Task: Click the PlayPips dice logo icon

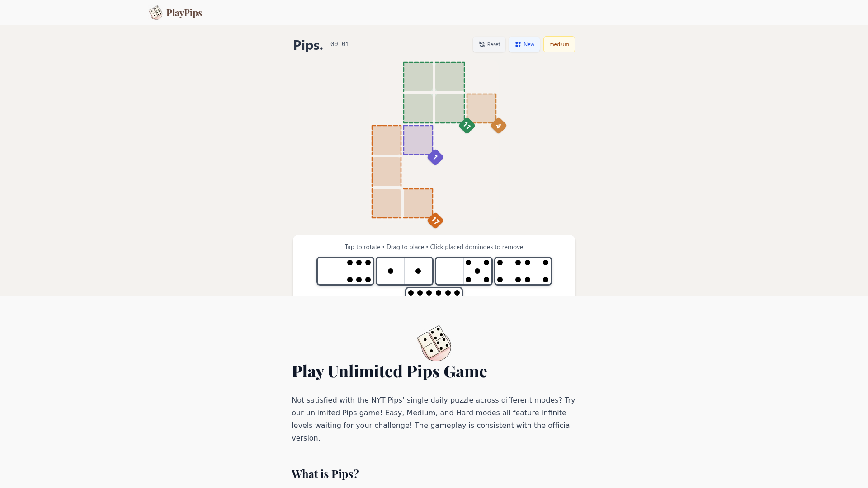Action: [156, 13]
